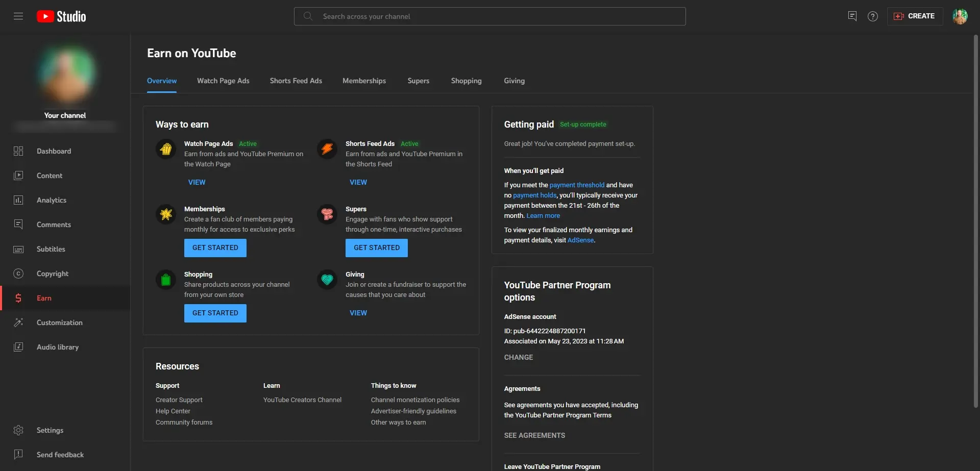This screenshot has height=471, width=980.
Task: Click the Dashboard sidebar icon
Action: pyautogui.click(x=18, y=151)
